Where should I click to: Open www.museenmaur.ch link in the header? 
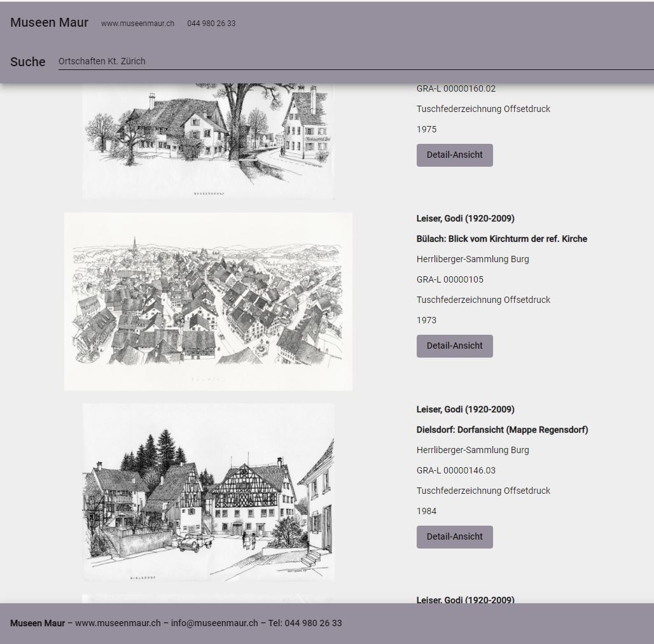coord(137,24)
